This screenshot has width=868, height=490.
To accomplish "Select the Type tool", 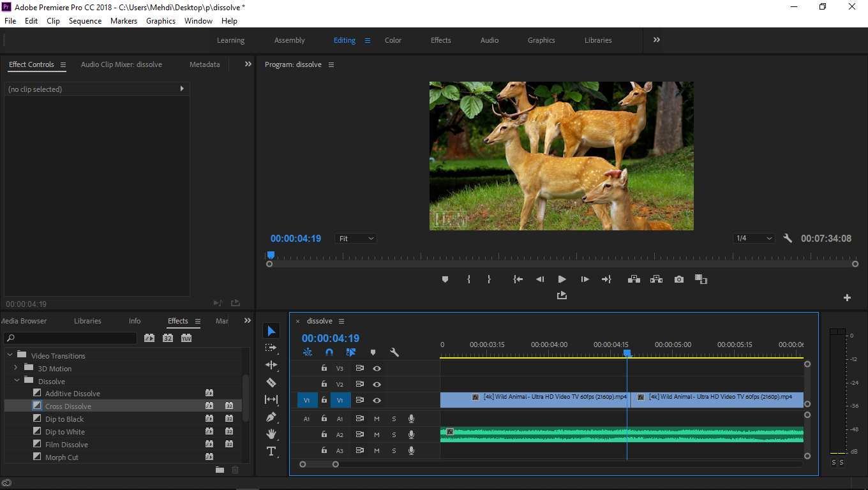I will point(271,451).
